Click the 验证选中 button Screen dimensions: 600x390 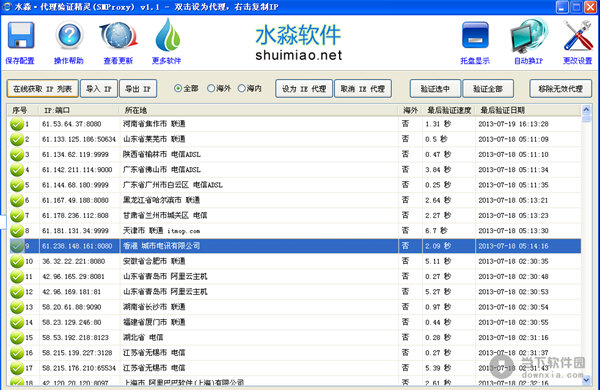tap(435, 89)
